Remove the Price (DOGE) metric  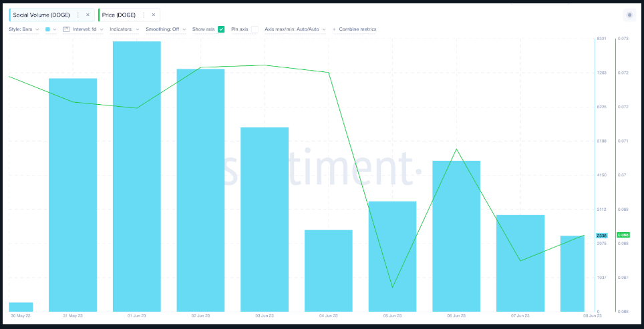coord(153,15)
